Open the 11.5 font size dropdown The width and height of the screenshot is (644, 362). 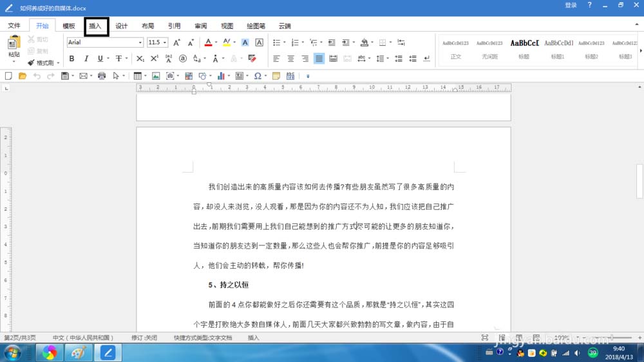165,43
